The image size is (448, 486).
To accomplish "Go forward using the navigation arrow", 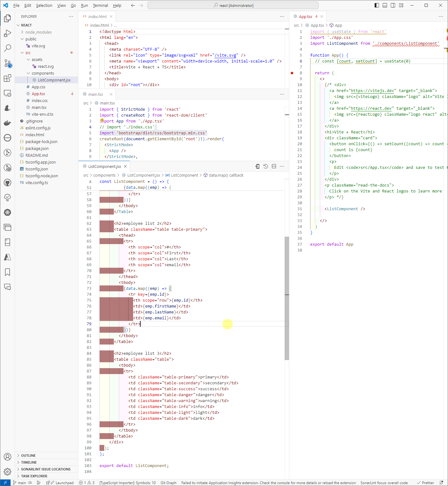I will 141,5.
